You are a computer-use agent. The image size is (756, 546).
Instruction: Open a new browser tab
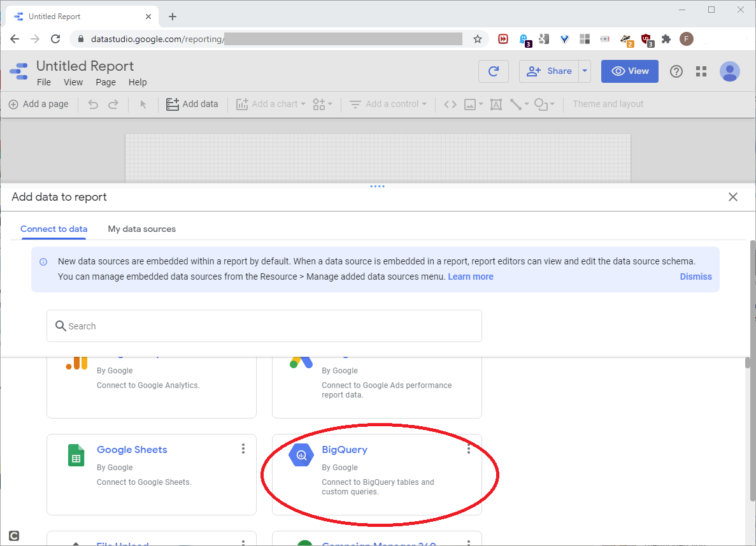[x=173, y=17]
